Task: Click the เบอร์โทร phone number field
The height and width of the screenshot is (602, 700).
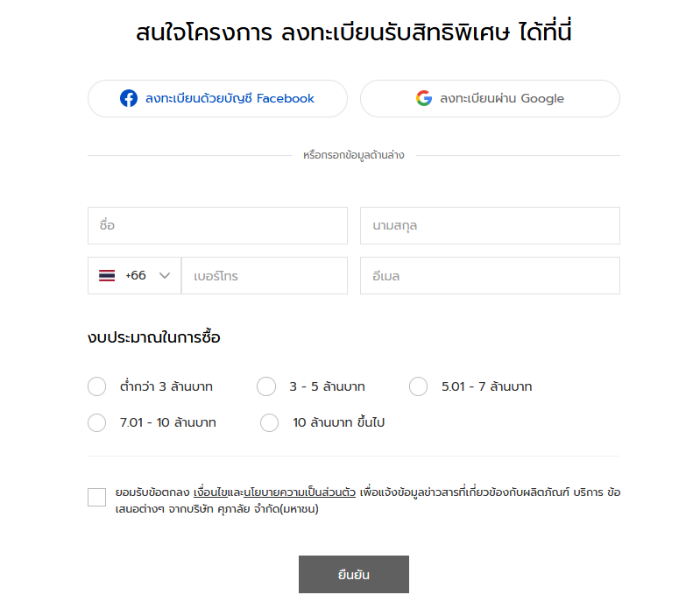Action: click(265, 275)
